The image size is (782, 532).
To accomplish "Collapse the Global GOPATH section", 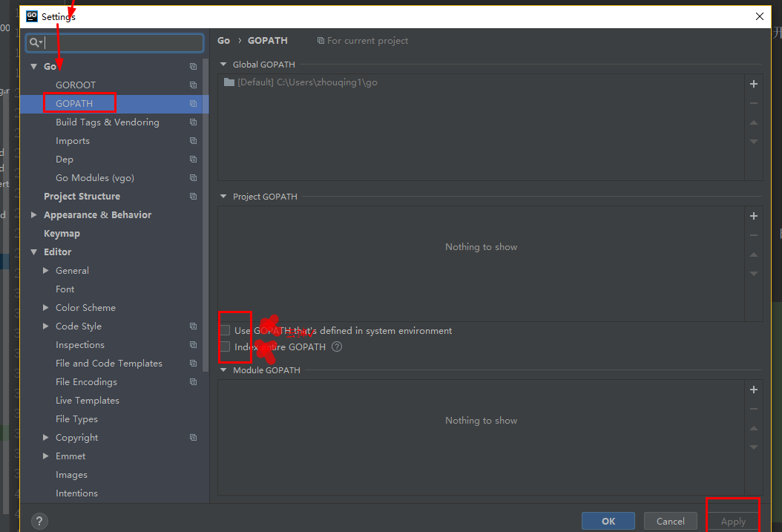I will [223, 65].
